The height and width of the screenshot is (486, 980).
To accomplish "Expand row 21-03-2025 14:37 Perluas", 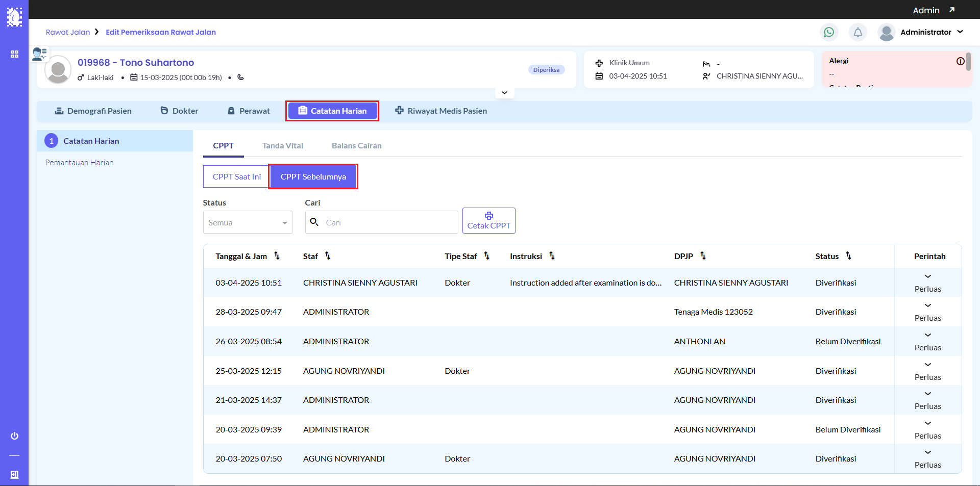I will [927, 400].
